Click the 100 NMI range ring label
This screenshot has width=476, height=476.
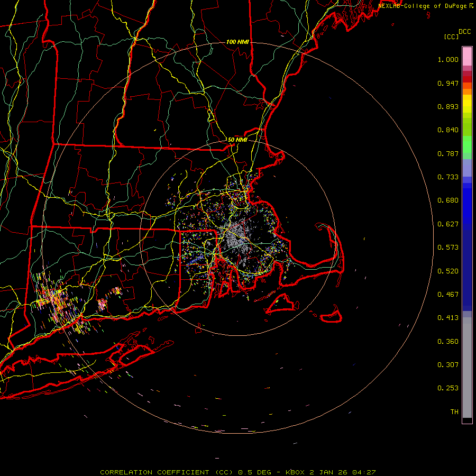coord(237,42)
